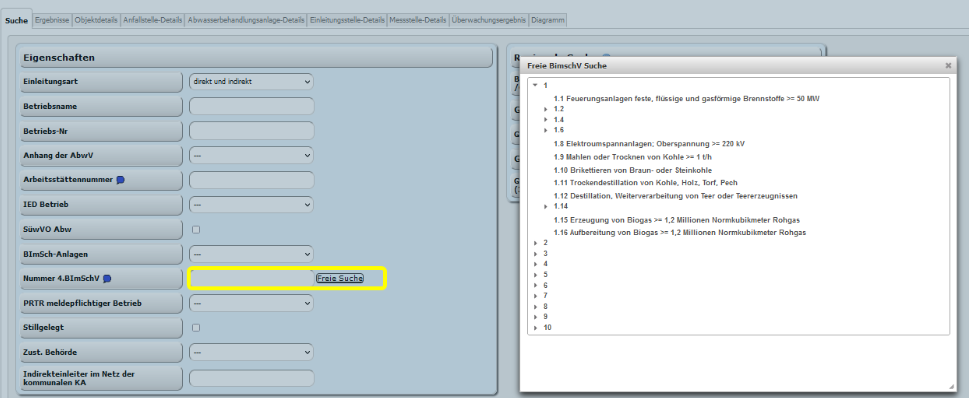Expand tree node 10
970x398 pixels.
pyautogui.click(x=535, y=328)
